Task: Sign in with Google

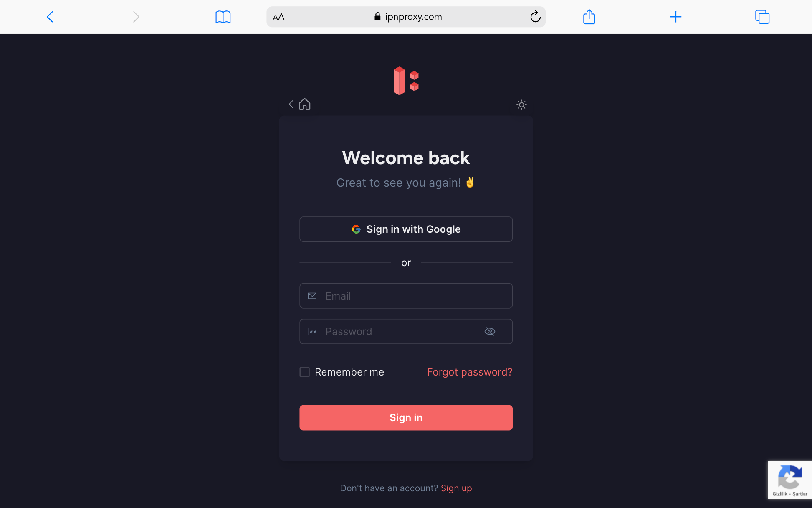Action: [406, 229]
